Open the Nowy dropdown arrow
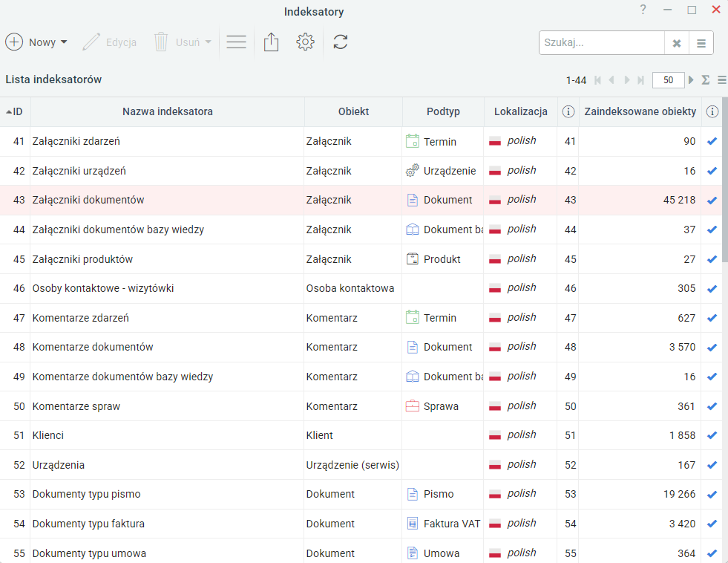The height and width of the screenshot is (563, 728). coord(64,42)
